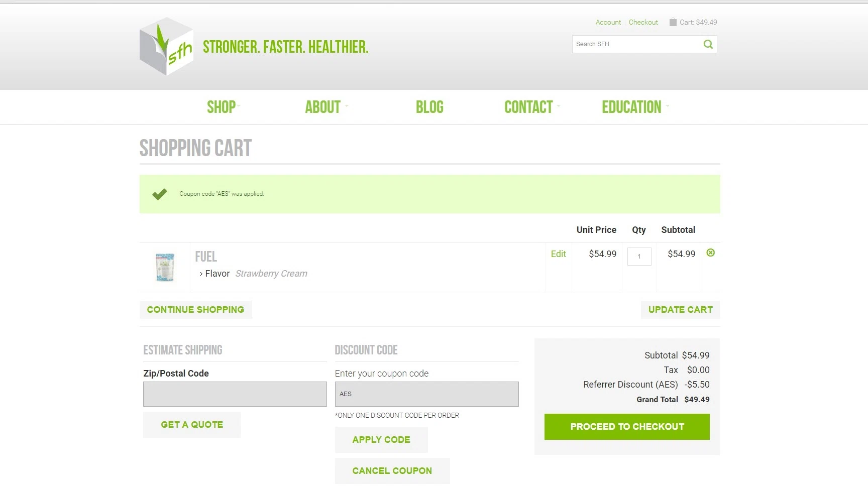Click the DISCOUNT CODE heading
The width and height of the screenshot is (868, 488).
click(x=366, y=350)
